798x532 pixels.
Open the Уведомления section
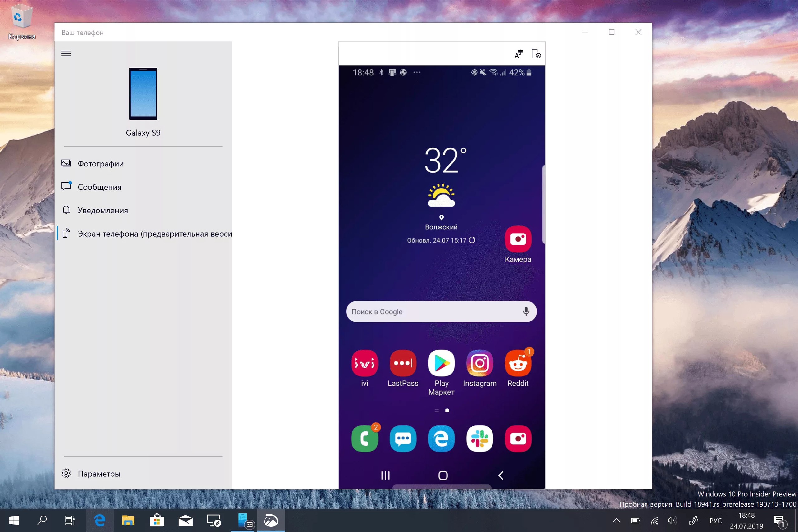tap(103, 210)
